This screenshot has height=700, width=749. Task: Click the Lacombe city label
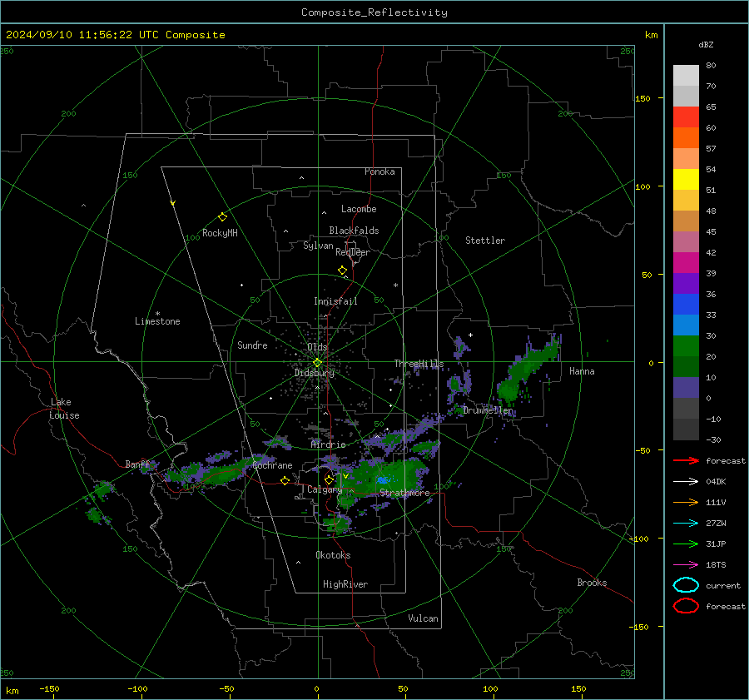tap(359, 209)
